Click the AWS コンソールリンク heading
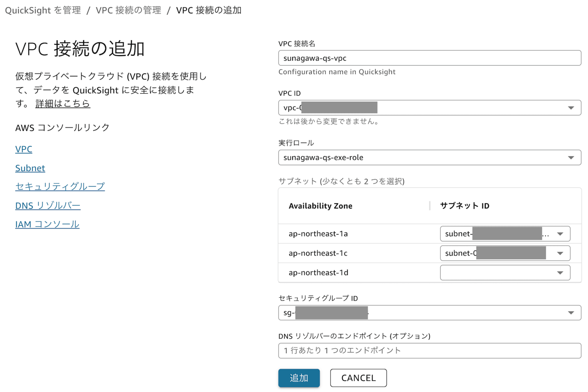The height and width of the screenshot is (392, 588). point(62,128)
